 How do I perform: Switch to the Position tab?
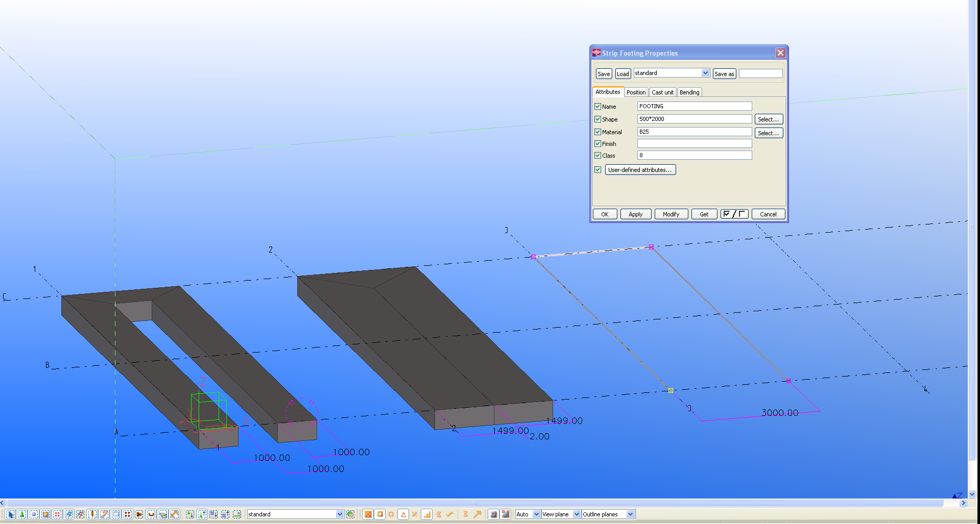[x=636, y=92]
